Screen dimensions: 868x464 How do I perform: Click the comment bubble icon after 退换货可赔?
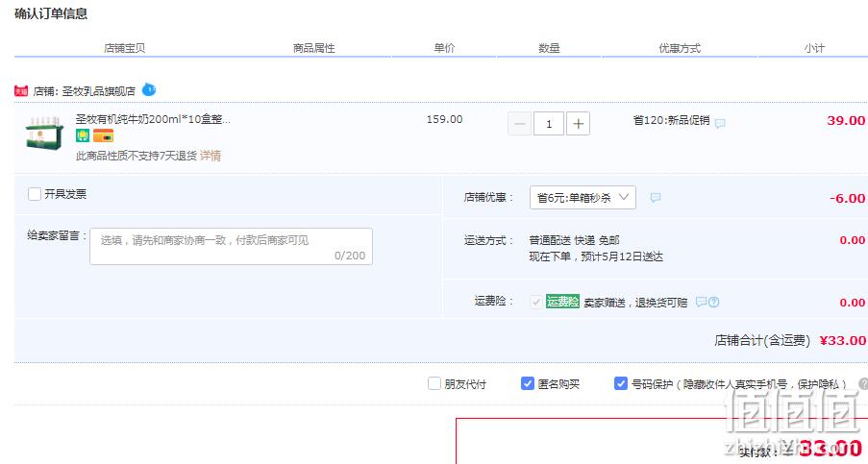click(701, 302)
